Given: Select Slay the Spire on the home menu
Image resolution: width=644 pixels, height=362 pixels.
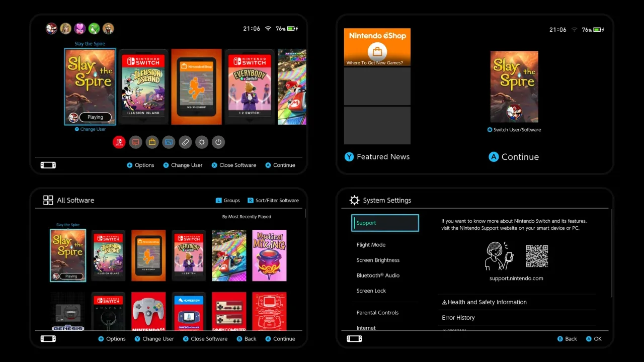Looking at the screenshot, I should (x=91, y=86).
